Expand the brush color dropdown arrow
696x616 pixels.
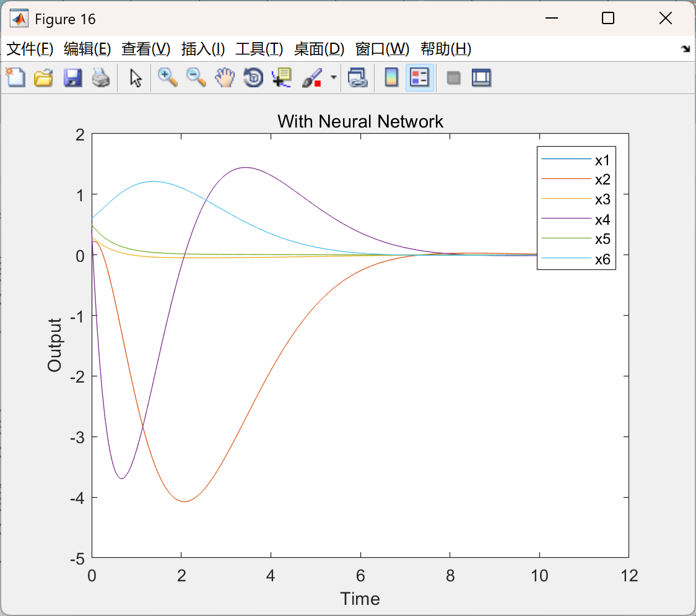[333, 77]
